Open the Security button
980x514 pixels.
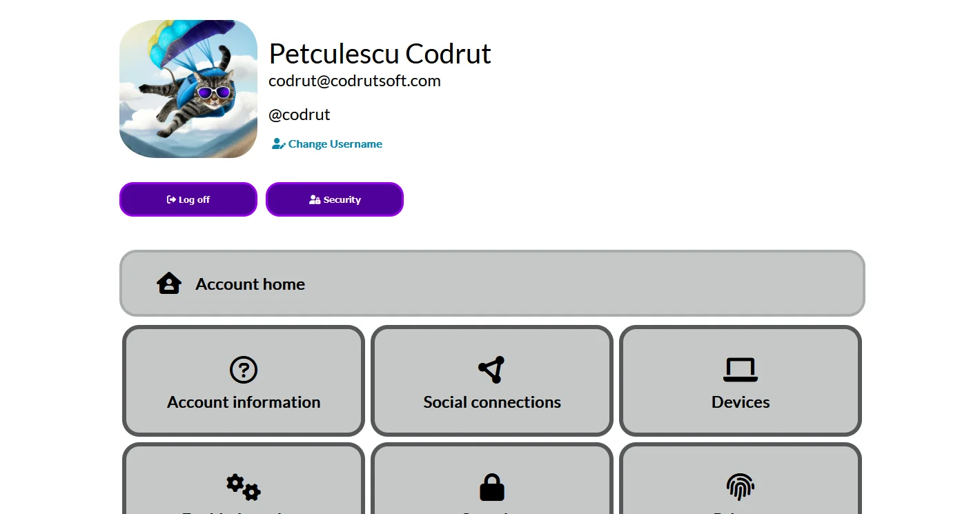pos(335,199)
